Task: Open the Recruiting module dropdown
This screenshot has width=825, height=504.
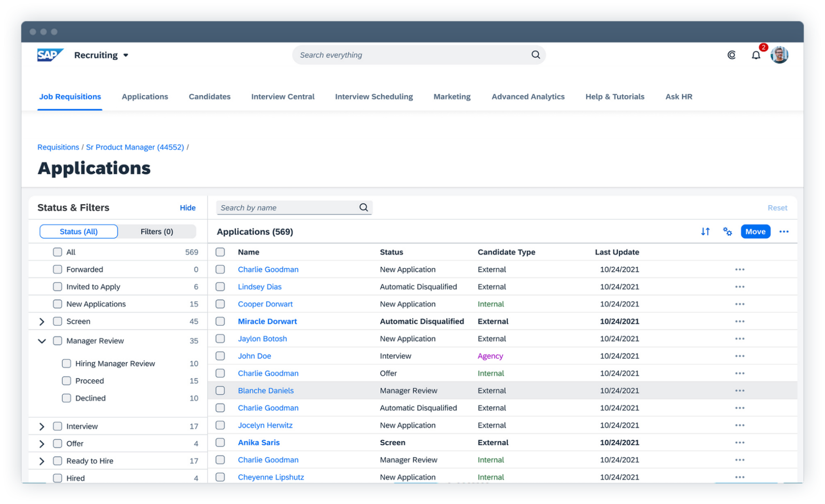Action: [101, 55]
